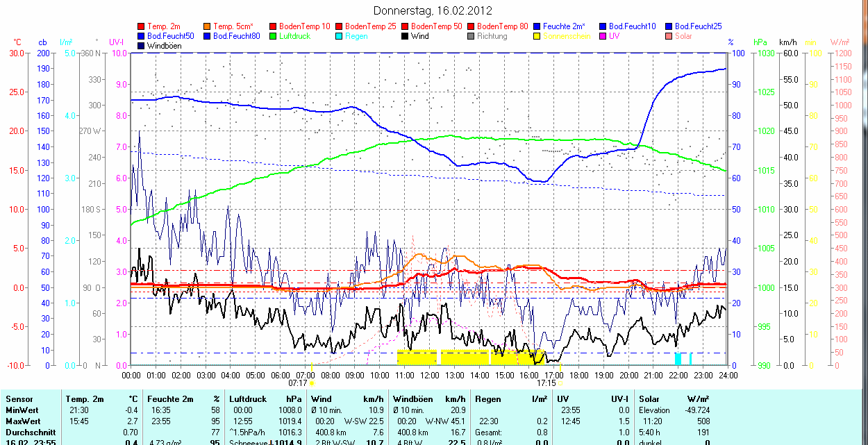Click the Wind legend label
The image size is (868, 445).
(419, 36)
